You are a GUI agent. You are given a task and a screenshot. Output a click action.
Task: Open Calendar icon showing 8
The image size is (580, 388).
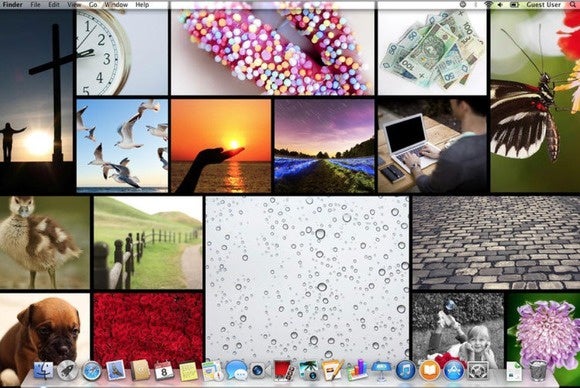tap(163, 371)
